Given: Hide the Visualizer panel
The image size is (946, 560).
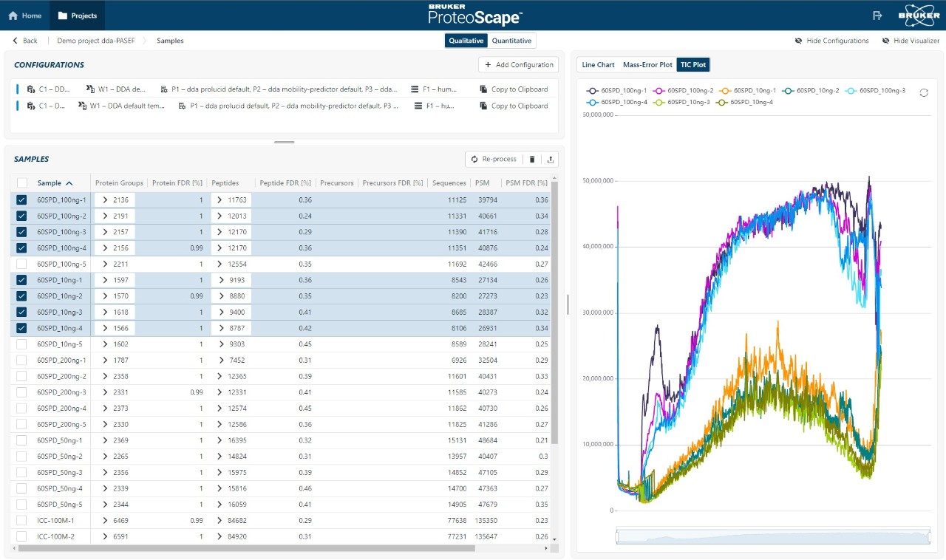Looking at the screenshot, I should click(x=911, y=41).
